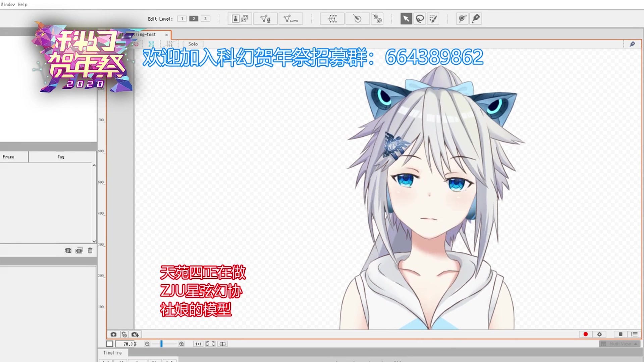Delete the selected item with trash icon
The image size is (644, 362).
pyautogui.click(x=90, y=250)
